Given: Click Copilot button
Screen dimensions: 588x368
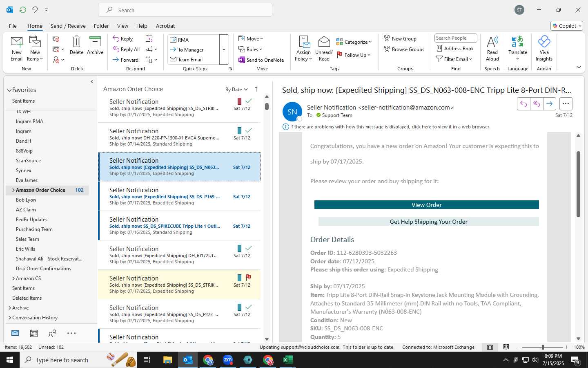Looking at the screenshot, I should pyautogui.click(x=567, y=26).
